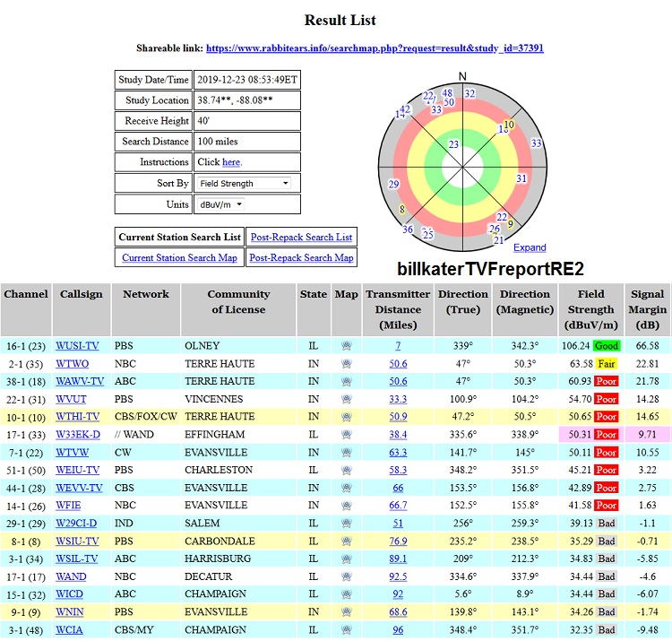This screenshot has width=672, height=641.
Task: Open Current Station Search Map
Action: (x=180, y=257)
